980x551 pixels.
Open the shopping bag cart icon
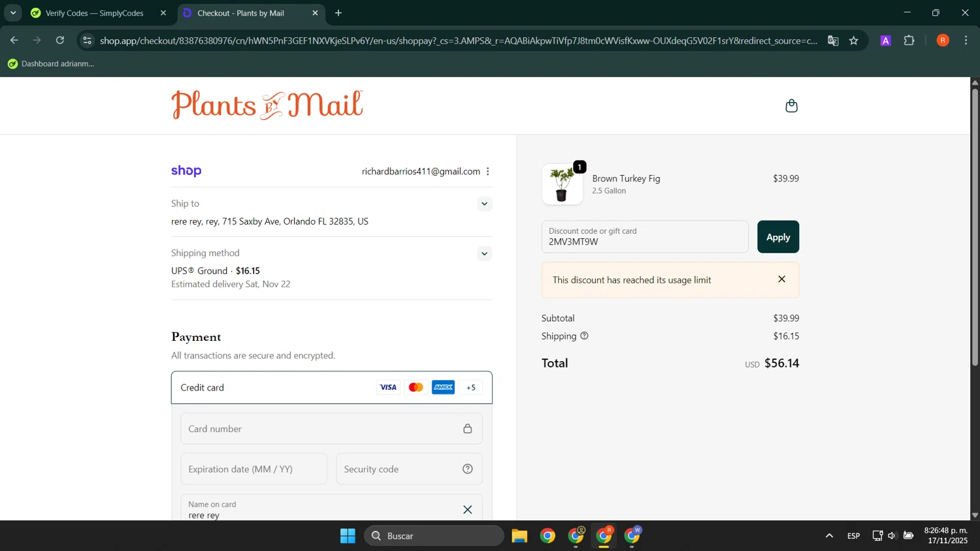tap(791, 106)
